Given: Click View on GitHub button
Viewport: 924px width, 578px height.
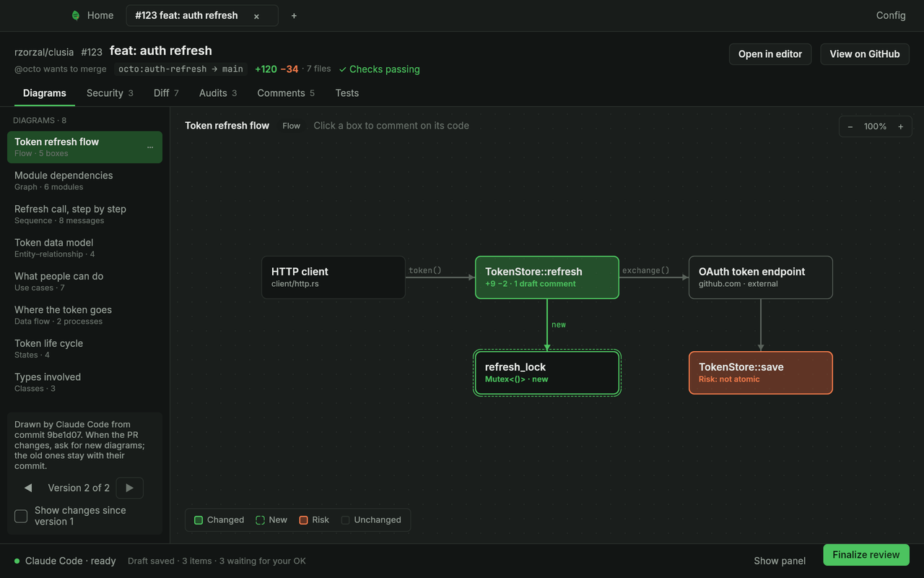Looking at the screenshot, I should [865, 54].
